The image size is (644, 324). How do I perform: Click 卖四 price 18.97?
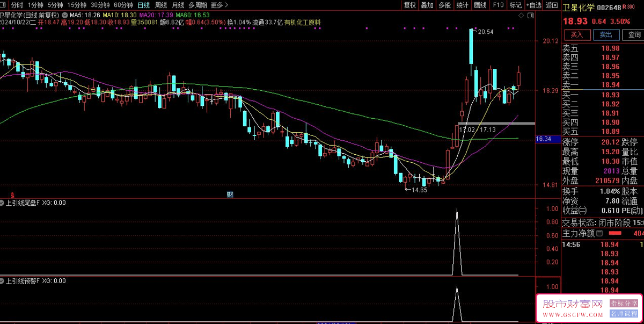click(x=610, y=57)
